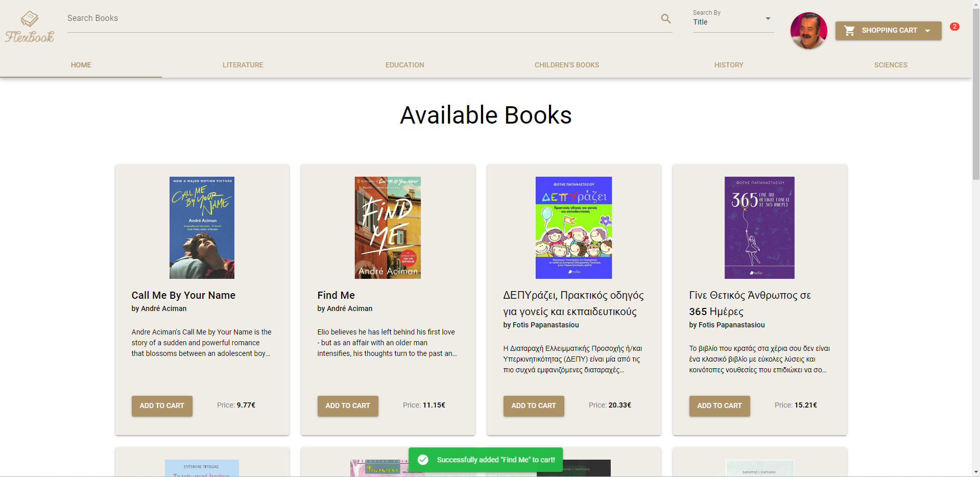Click the author under Call Me By Your Name
The height and width of the screenshot is (477, 980).
(159, 308)
